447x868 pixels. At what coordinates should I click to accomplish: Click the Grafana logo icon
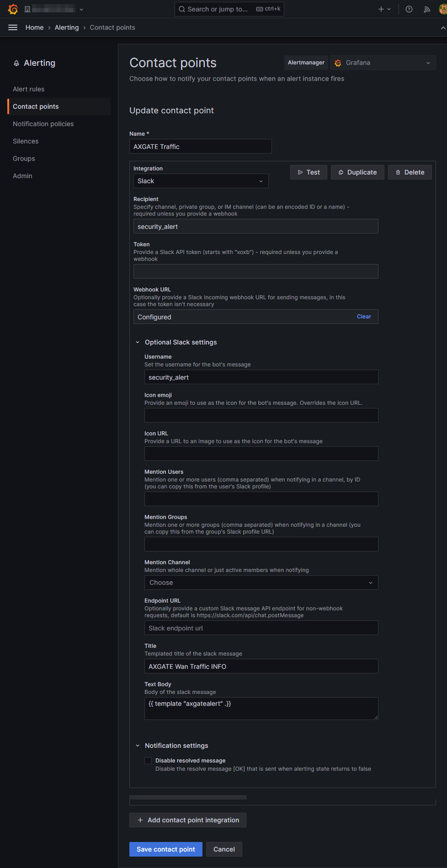13,9
